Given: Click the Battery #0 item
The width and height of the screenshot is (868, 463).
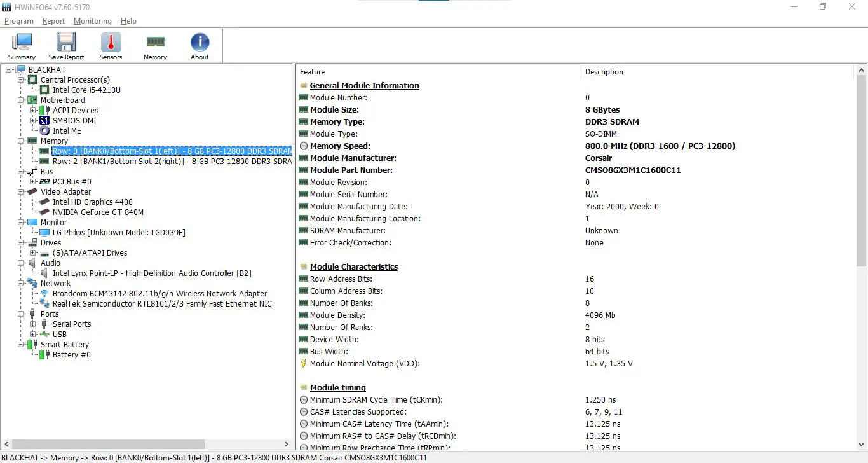Looking at the screenshot, I should tap(71, 354).
